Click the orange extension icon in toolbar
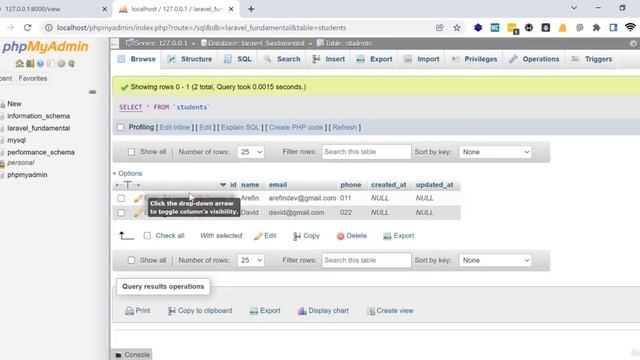 tap(562, 28)
